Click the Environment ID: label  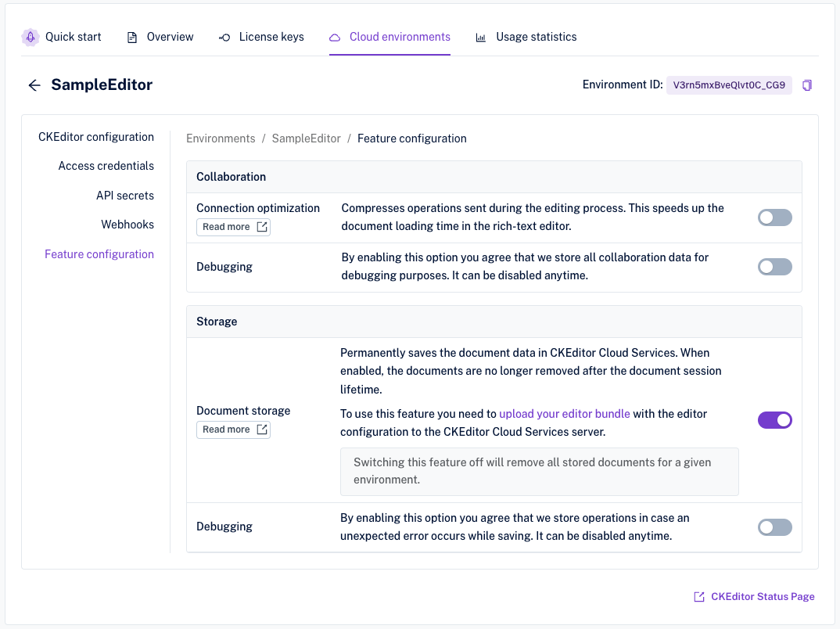(623, 84)
